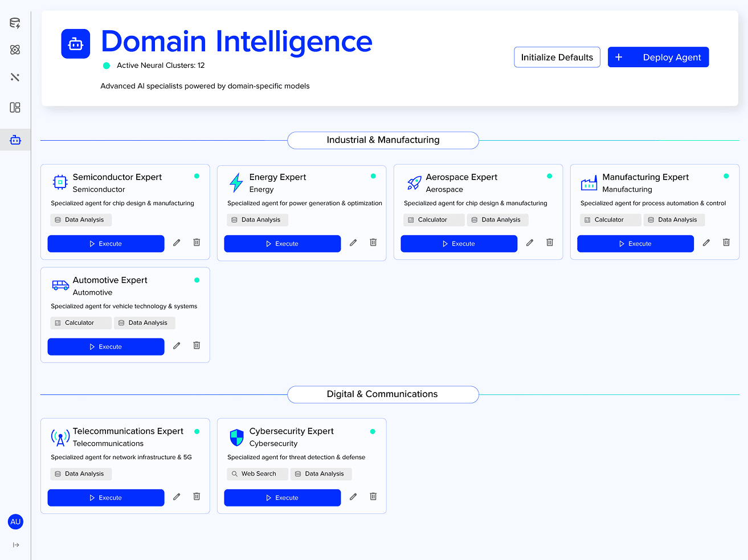Screen dimensions: 748x560
Task: Remove the Energy Expert with its trash icon
Action: click(x=373, y=242)
